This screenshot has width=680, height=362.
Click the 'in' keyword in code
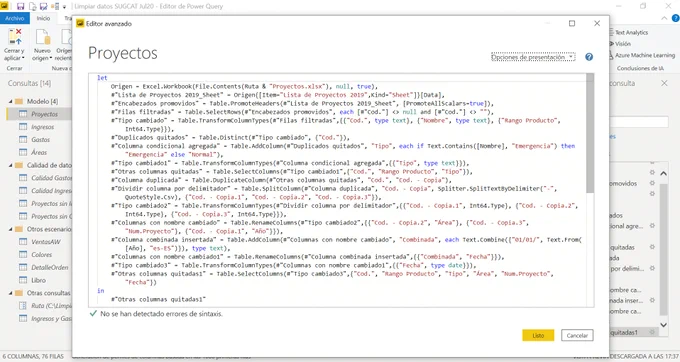pyautogui.click(x=101, y=290)
